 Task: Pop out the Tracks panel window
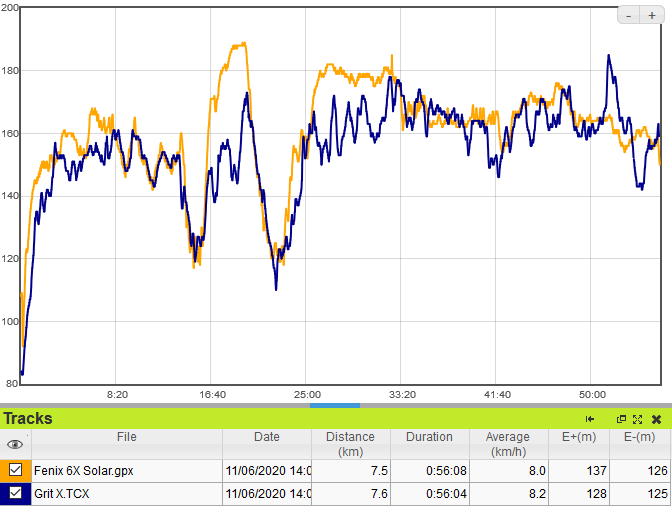621,419
